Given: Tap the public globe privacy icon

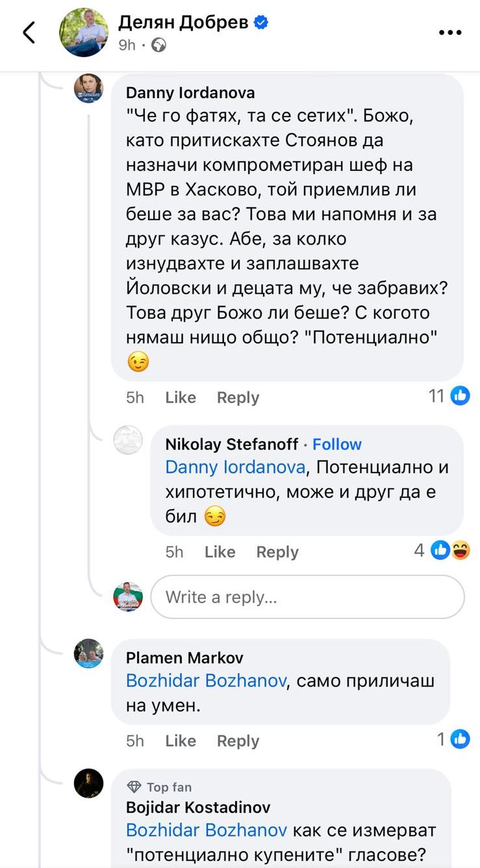Looking at the screenshot, I should coord(158,46).
